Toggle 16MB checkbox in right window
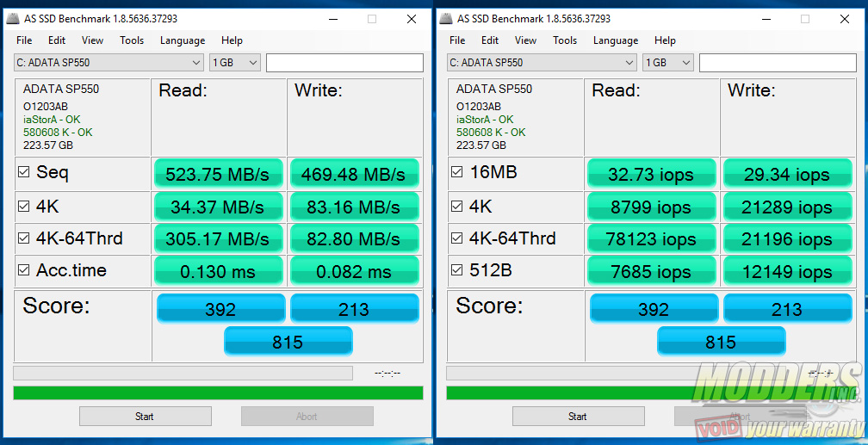This screenshot has width=868, height=445. [456, 172]
